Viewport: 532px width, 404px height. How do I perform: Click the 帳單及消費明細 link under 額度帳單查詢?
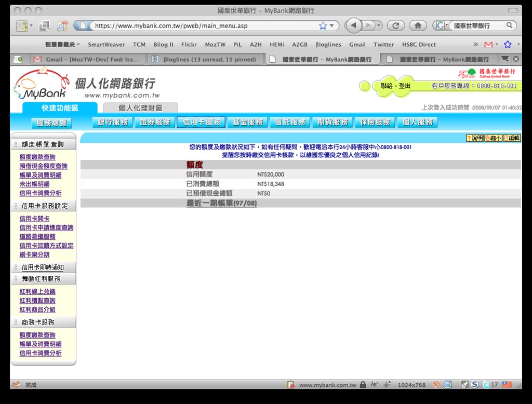[x=41, y=175]
